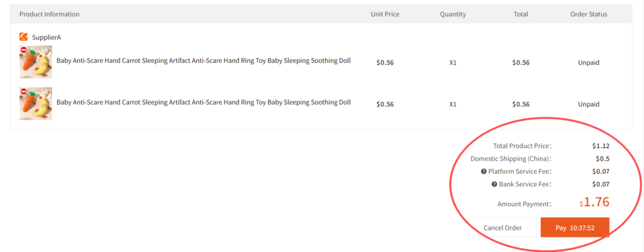Click the first item's Unpaid status
The width and height of the screenshot is (644, 252).
pos(589,62)
